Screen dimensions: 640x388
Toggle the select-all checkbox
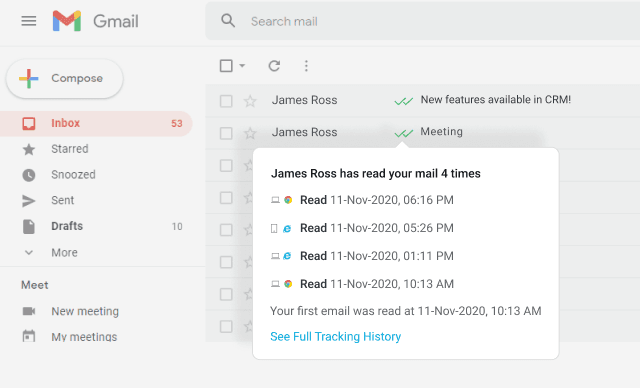[x=226, y=66]
